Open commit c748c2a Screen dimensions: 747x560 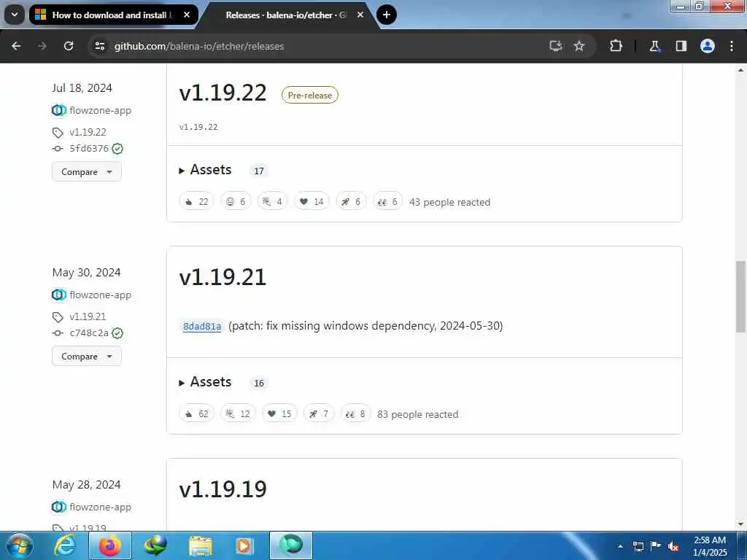(x=89, y=332)
